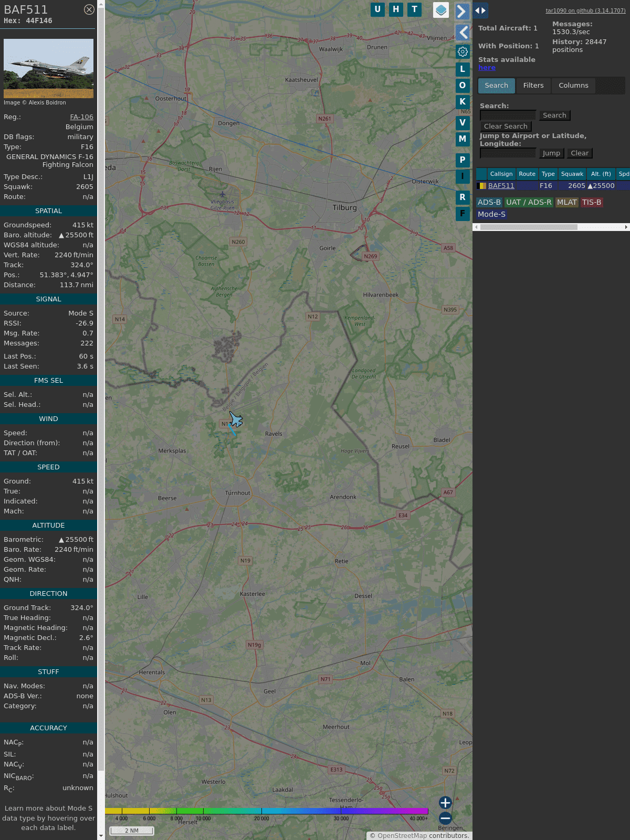Open the map layer switcher

[x=441, y=10]
